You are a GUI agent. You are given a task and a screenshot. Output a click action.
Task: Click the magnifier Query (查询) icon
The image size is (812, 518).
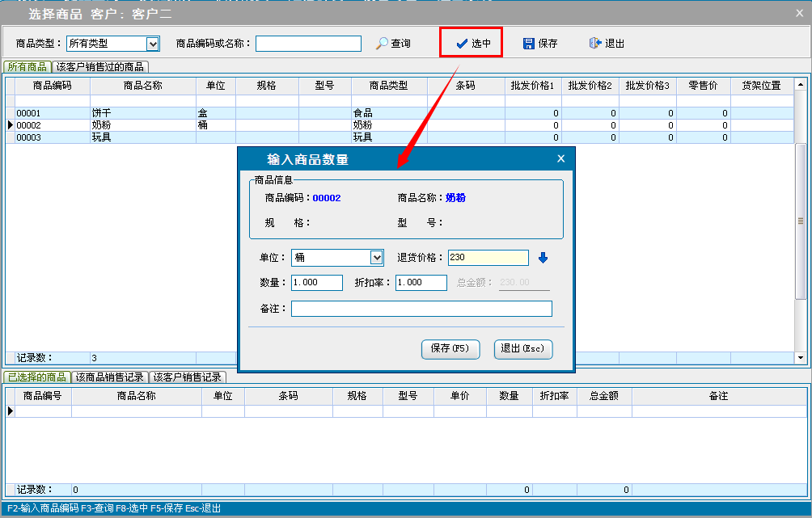tap(382, 44)
